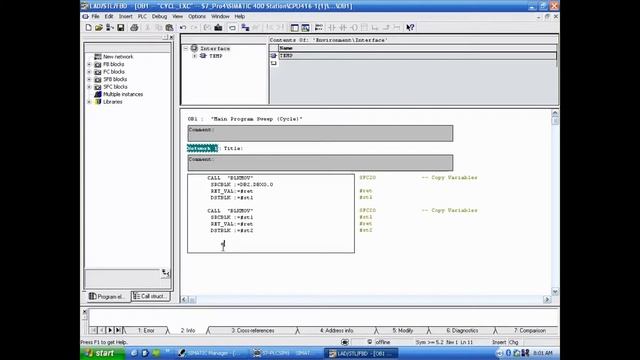640x360 pixels.
Task: Close the output details pane
Action: click(84, 312)
